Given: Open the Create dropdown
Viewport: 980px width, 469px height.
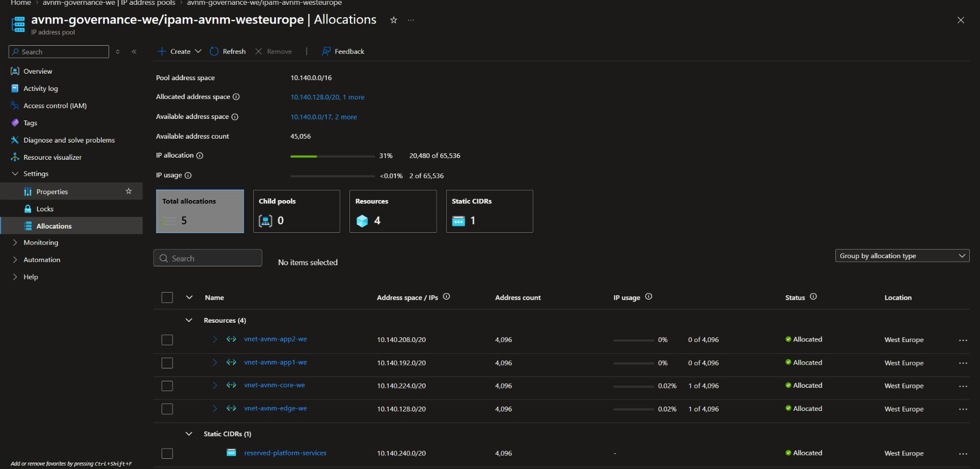Looking at the screenshot, I should coord(180,52).
